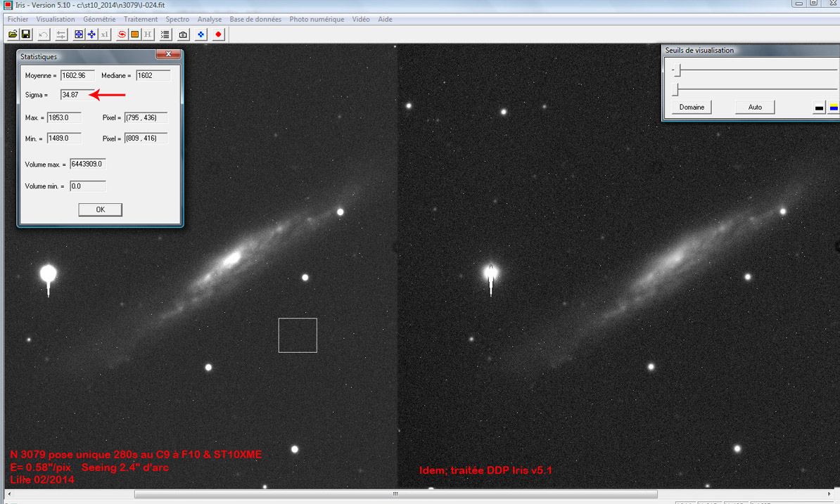Click the Max. value field 1853.0

click(64, 117)
